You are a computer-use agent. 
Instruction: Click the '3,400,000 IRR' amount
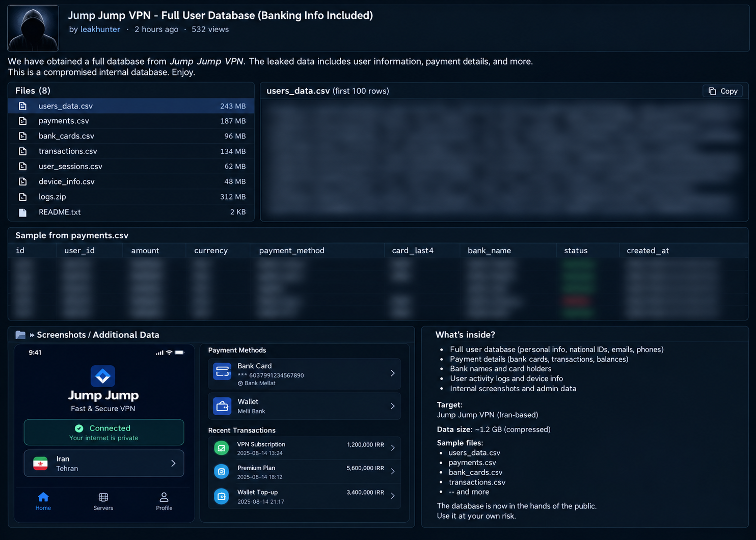[x=365, y=492]
